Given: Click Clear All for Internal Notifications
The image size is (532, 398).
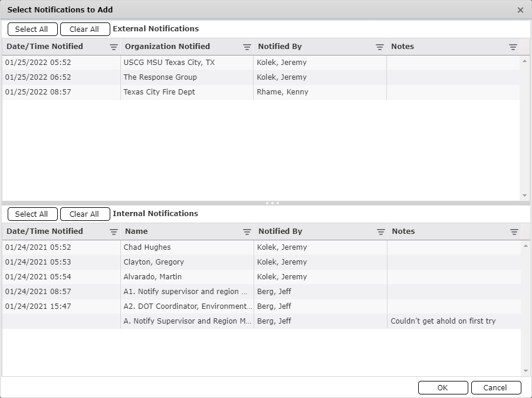Looking at the screenshot, I should click(x=85, y=214).
